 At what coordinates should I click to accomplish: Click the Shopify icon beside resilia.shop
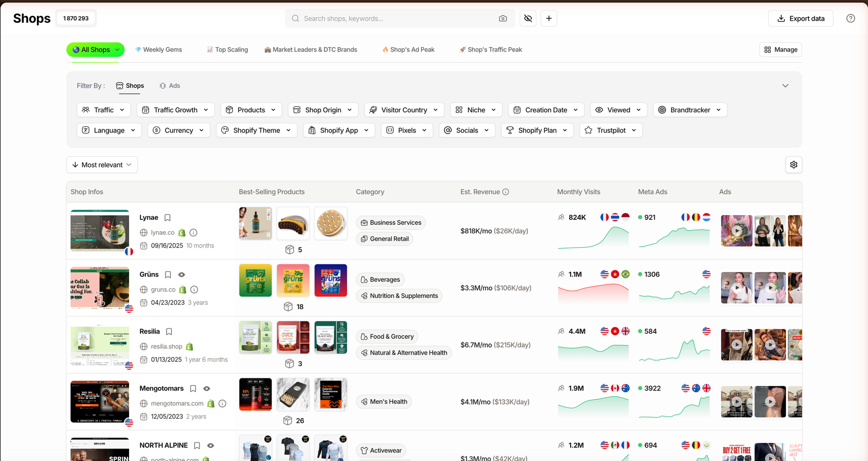tap(189, 346)
